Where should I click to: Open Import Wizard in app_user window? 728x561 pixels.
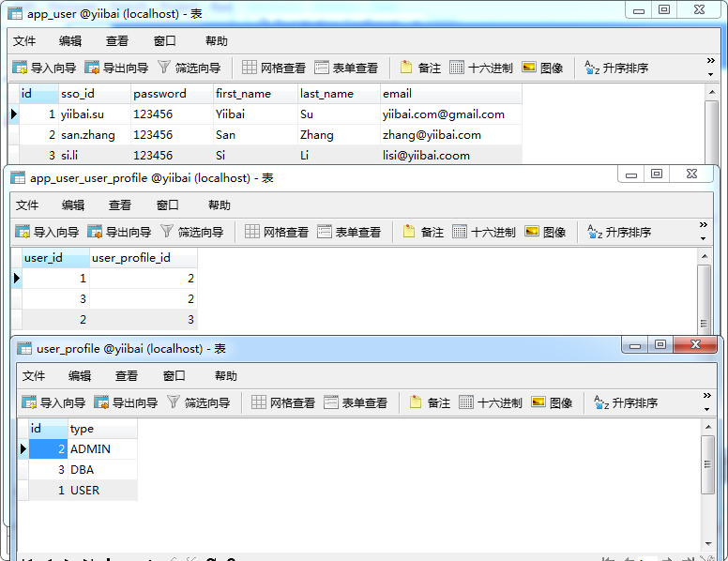(x=44, y=68)
